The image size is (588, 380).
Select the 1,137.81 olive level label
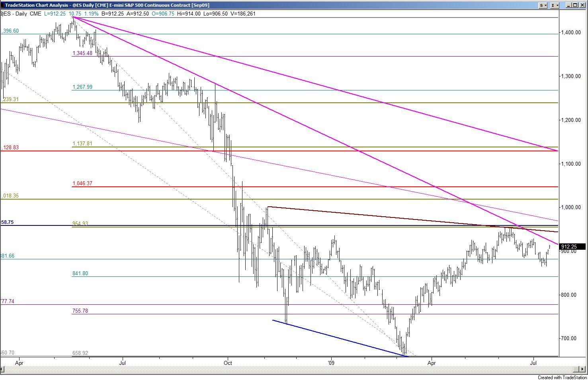coord(82,144)
